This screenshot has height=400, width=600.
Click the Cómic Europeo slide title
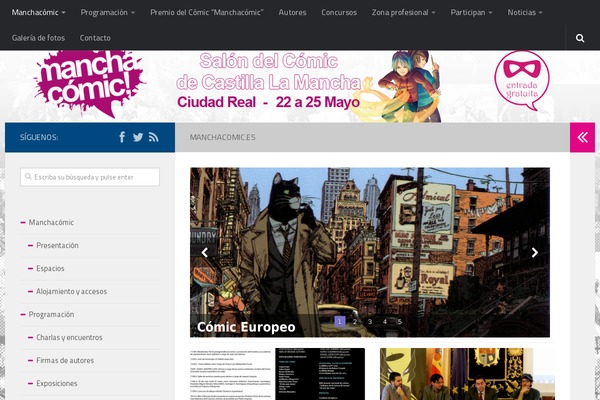click(x=246, y=327)
